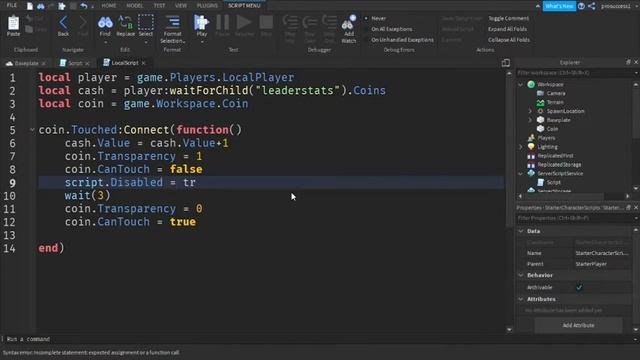
Task: Select ReplicatedFirst in Explorer
Action: coord(555,156)
